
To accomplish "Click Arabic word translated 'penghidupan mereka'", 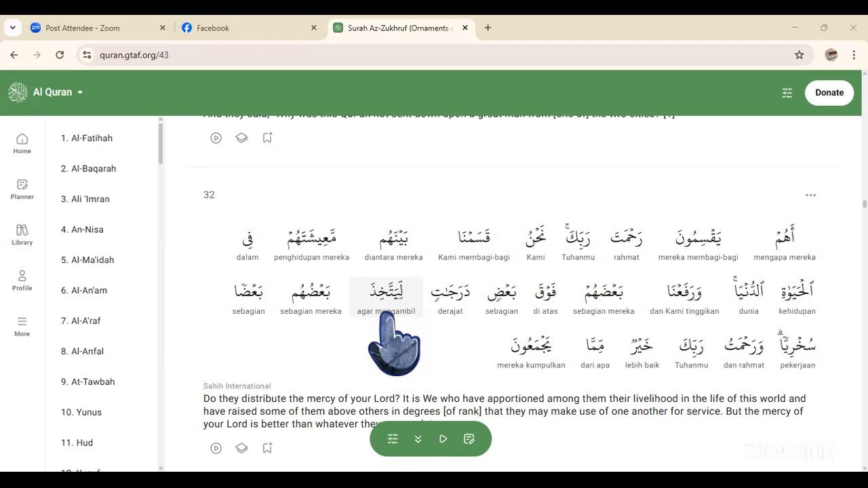I will tap(312, 237).
